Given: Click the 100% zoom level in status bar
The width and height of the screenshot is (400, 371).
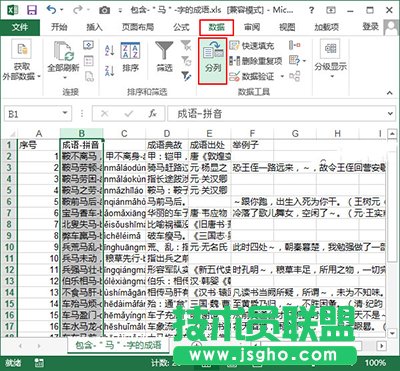Looking at the screenshot, I should 375,363.
